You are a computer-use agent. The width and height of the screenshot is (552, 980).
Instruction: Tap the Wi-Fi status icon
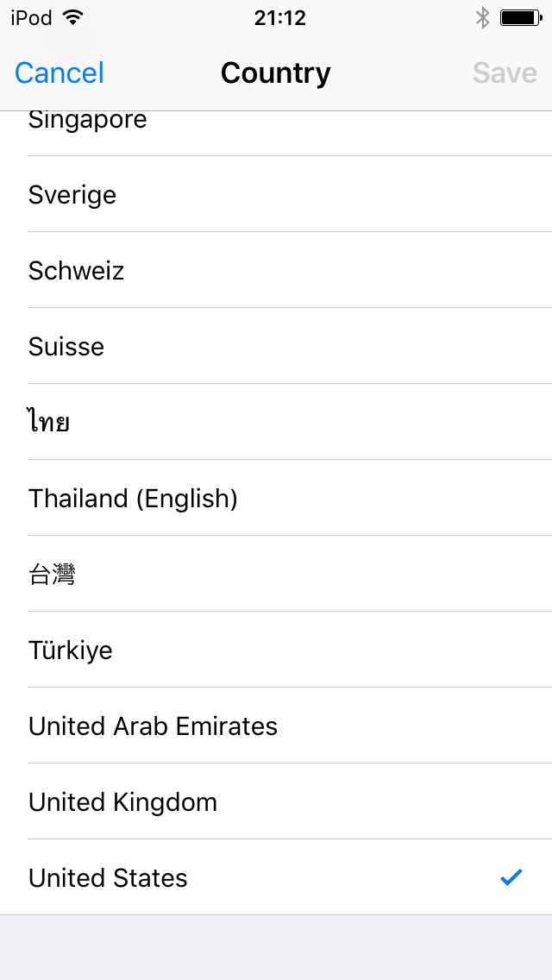coord(74,18)
